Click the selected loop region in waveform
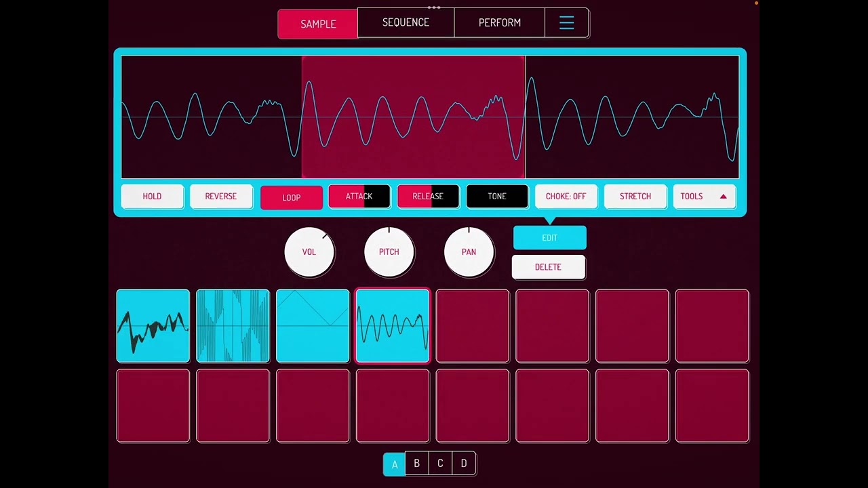868x488 pixels. tap(414, 117)
